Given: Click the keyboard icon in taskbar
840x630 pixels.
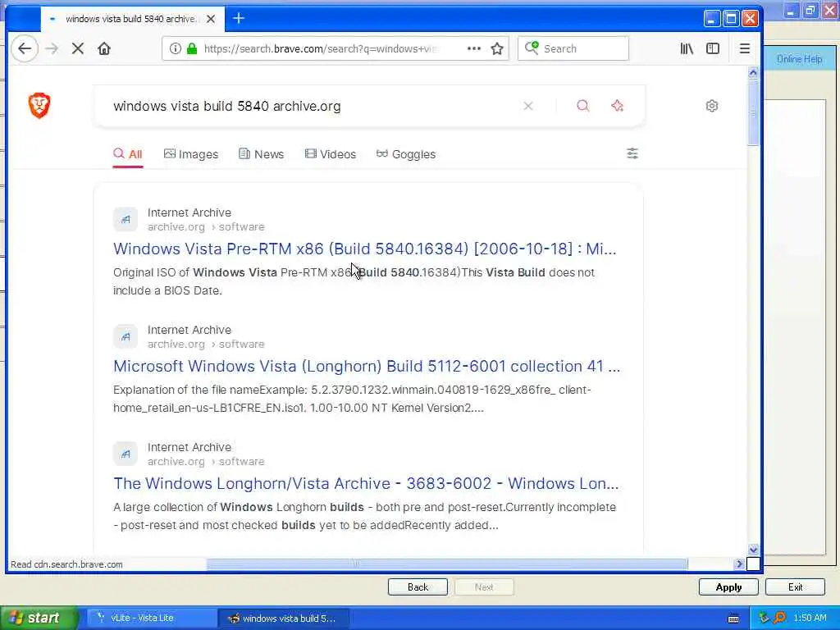Looking at the screenshot, I should [x=733, y=619].
